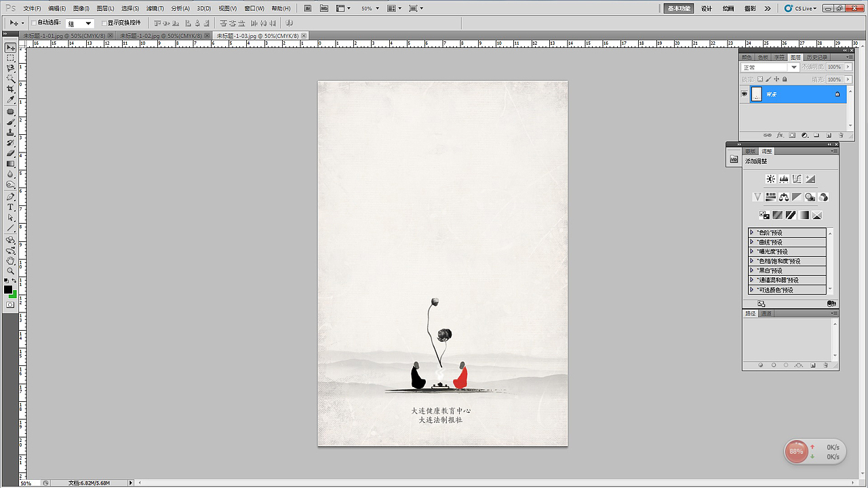The height and width of the screenshot is (488, 868).
Task: Switch to the 摄影 workspace
Action: tap(750, 9)
